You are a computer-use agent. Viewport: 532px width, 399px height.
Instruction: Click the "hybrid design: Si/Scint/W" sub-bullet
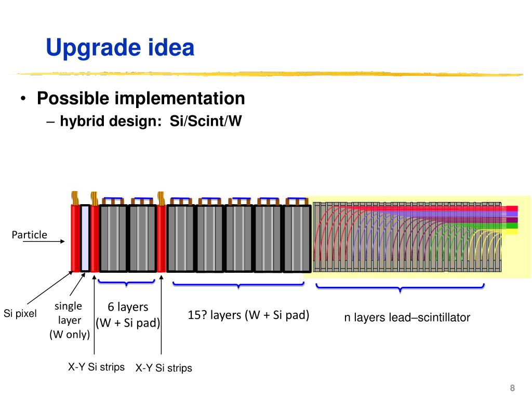151,121
